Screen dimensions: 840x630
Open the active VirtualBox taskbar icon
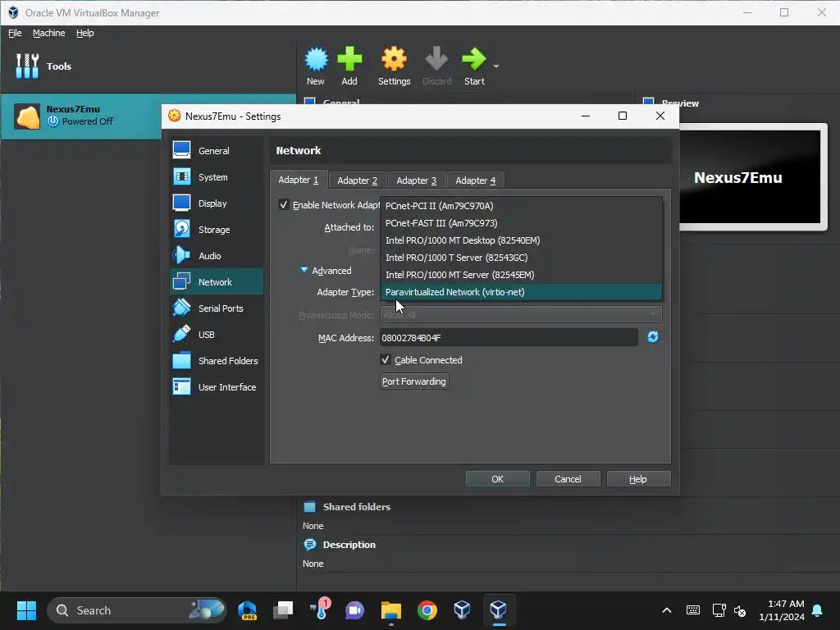[498, 610]
